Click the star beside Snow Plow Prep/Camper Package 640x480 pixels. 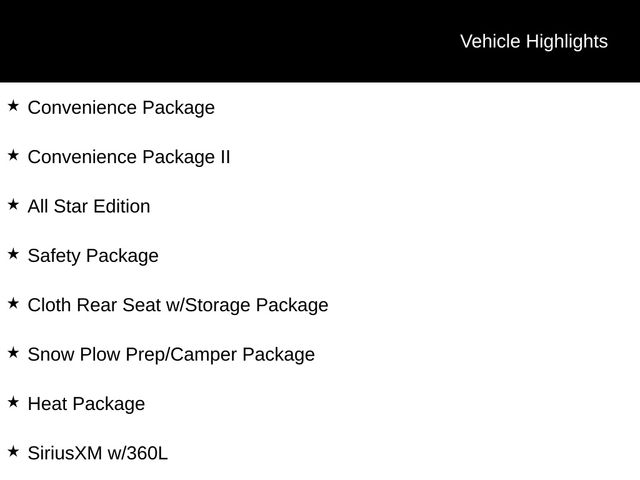coord(12,353)
